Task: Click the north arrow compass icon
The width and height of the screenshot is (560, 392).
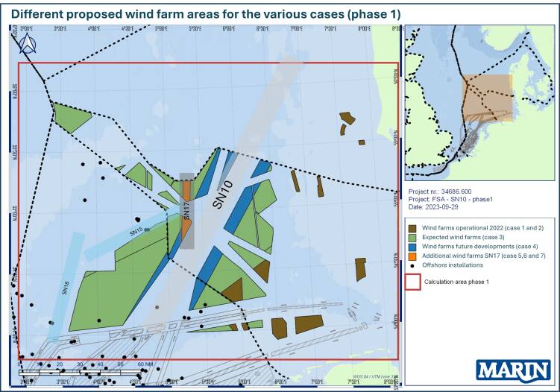Action: click(x=28, y=43)
